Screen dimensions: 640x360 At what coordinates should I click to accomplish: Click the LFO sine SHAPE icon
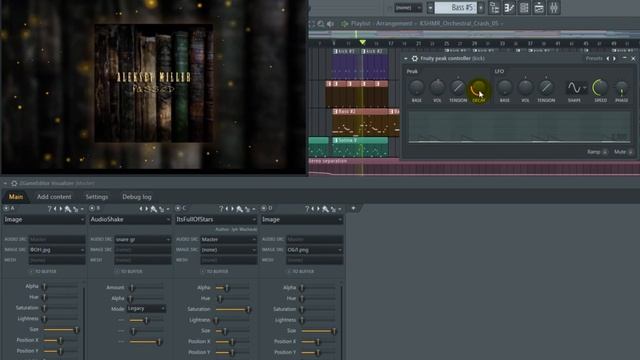point(574,87)
